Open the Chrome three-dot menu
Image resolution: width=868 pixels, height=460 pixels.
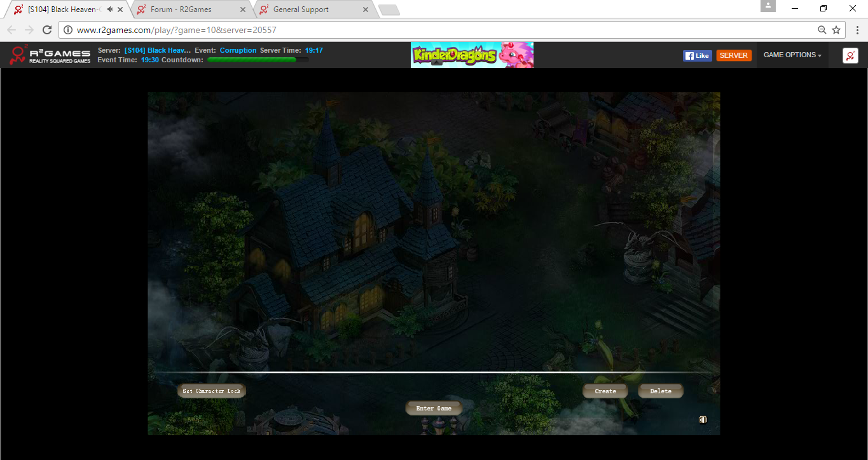[857, 30]
